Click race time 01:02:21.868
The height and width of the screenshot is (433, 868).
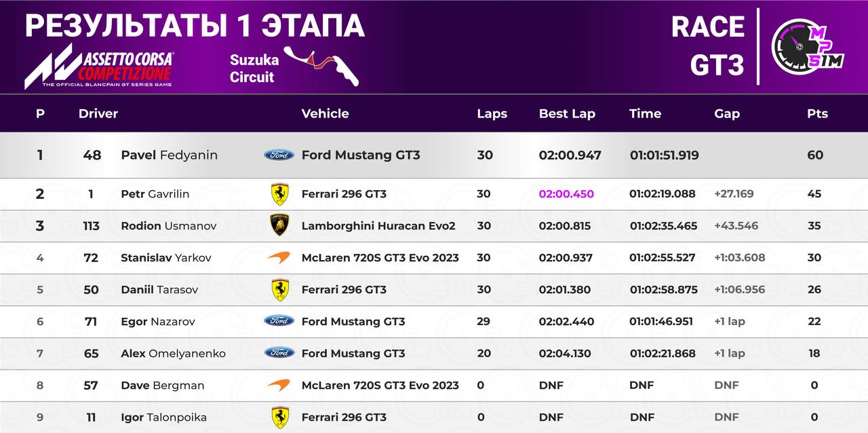pos(663,354)
